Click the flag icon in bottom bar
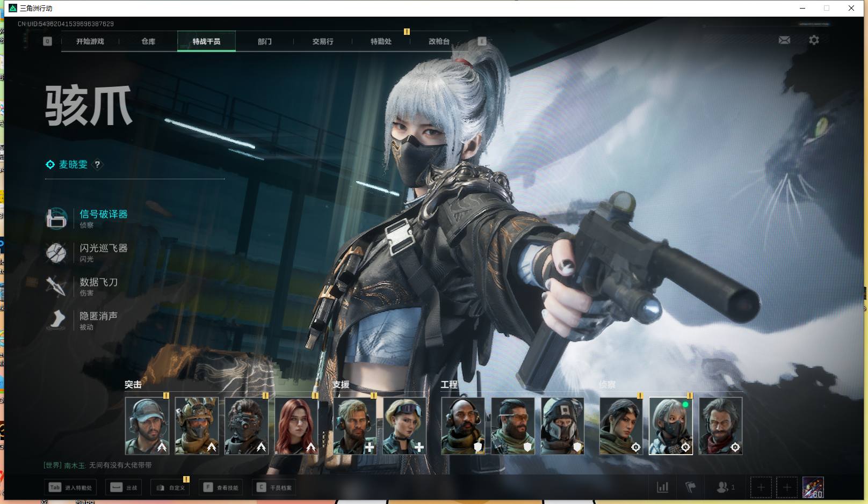 691,487
